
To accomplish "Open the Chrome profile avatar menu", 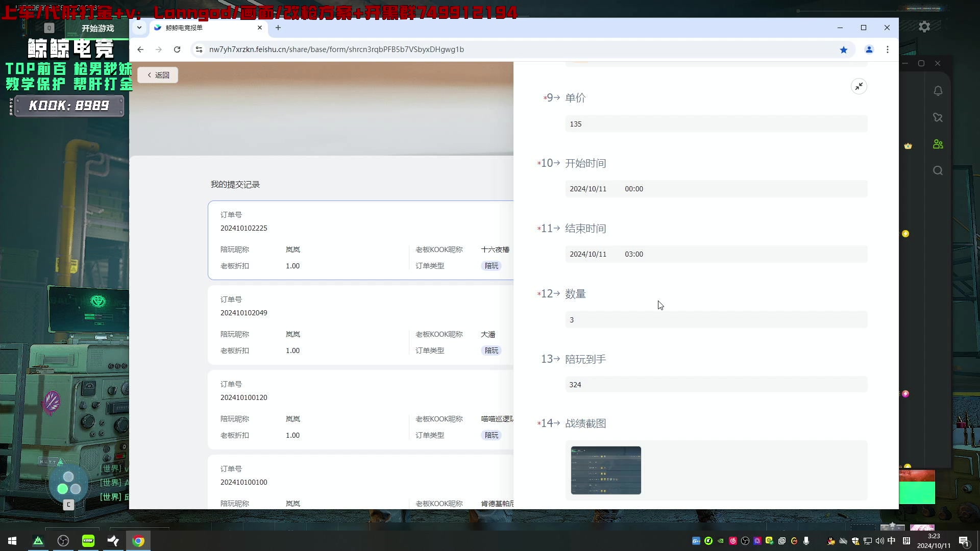I will pyautogui.click(x=869, y=49).
